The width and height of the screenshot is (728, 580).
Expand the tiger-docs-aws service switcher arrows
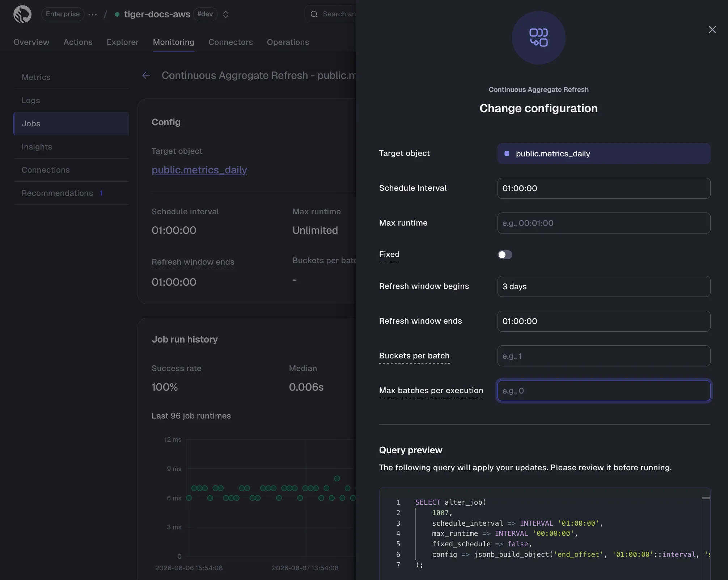point(226,14)
